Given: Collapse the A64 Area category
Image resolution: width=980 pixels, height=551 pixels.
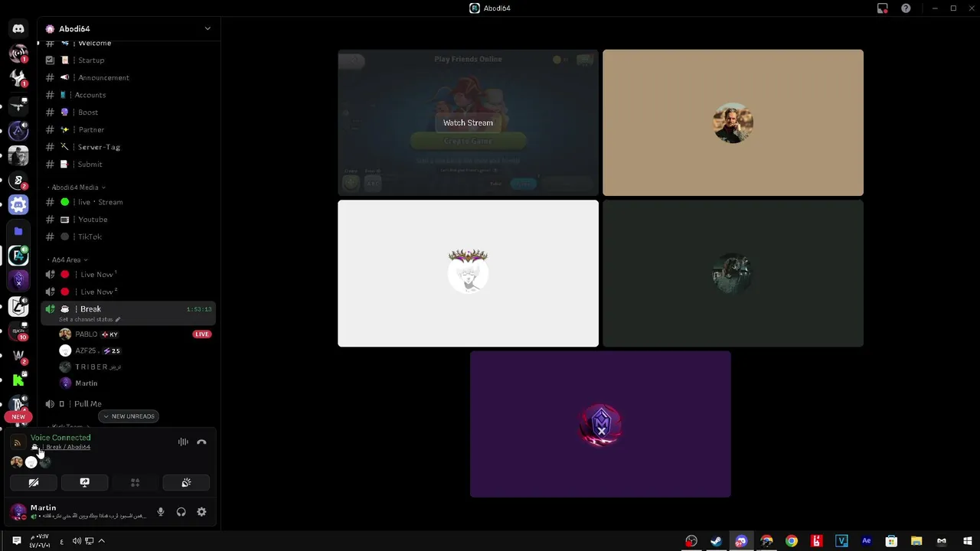Looking at the screenshot, I should (67, 260).
